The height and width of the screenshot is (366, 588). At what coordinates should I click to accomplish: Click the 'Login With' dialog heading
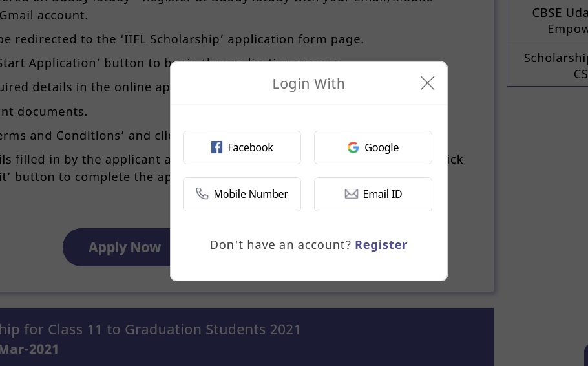pyautogui.click(x=308, y=83)
